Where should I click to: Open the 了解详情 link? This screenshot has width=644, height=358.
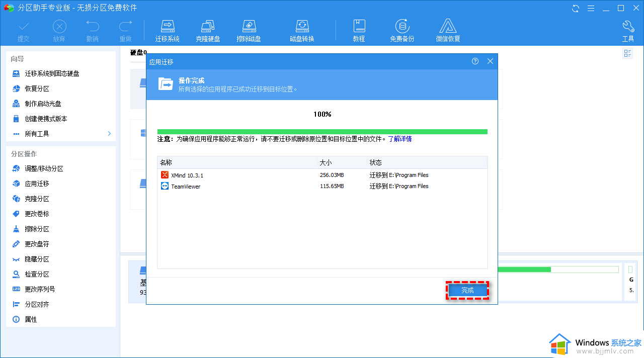(x=399, y=139)
